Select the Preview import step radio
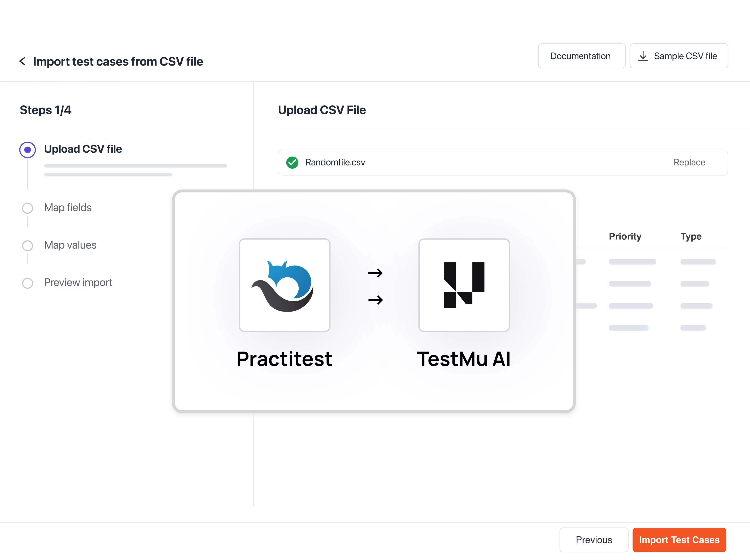This screenshot has height=560, width=750. pos(27,283)
